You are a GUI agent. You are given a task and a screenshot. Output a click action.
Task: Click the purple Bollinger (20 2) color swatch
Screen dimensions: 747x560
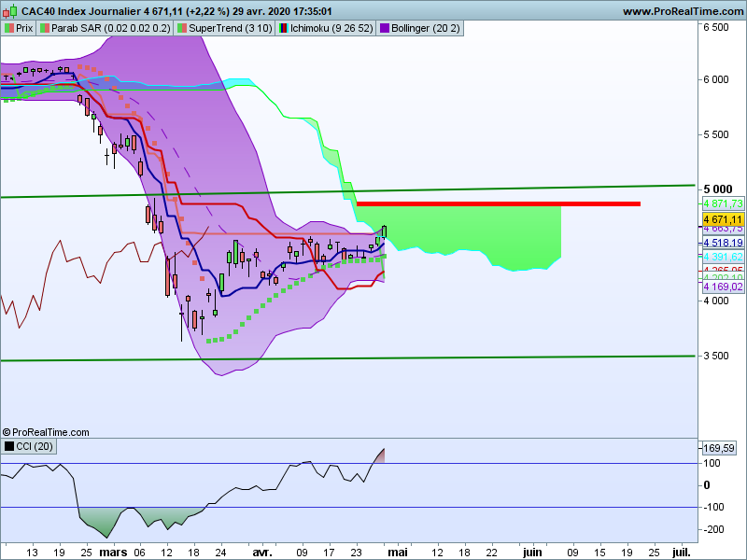(x=384, y=29)
